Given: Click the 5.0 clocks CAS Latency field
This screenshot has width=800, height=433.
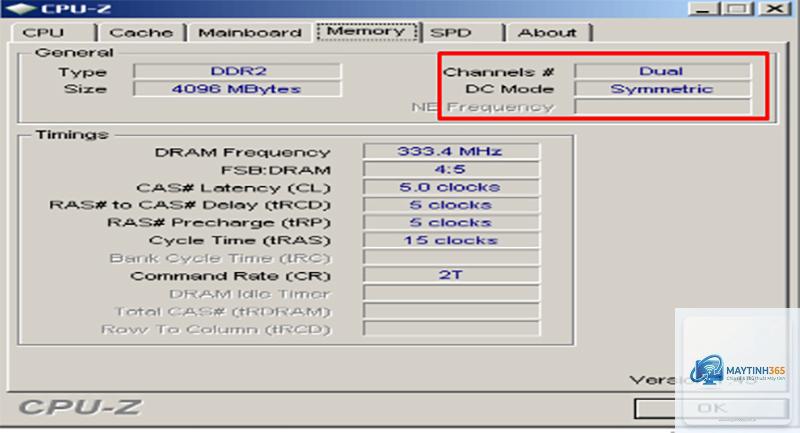Looking at the screenshot, I should [x=451, y=187].
